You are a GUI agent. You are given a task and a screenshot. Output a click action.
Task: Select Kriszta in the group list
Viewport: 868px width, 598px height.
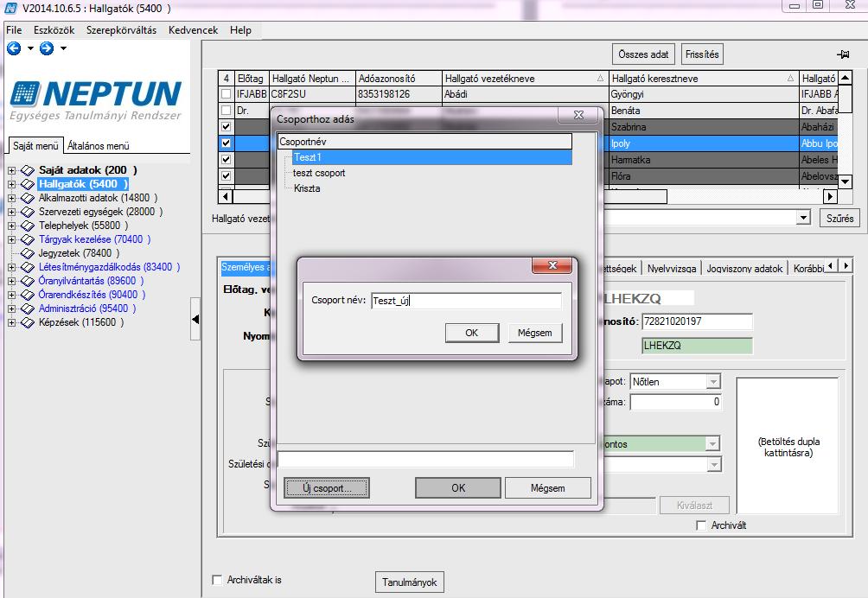tap(307, 188)
